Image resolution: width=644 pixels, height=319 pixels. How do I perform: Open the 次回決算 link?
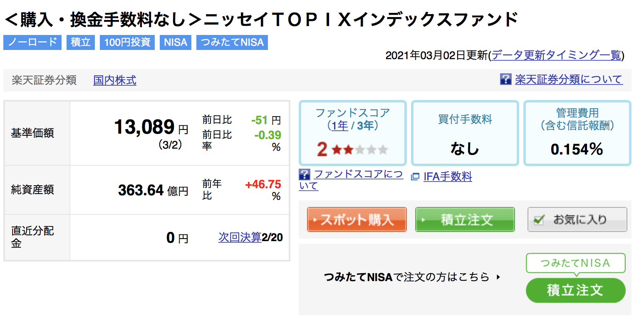tap(240, 237)
